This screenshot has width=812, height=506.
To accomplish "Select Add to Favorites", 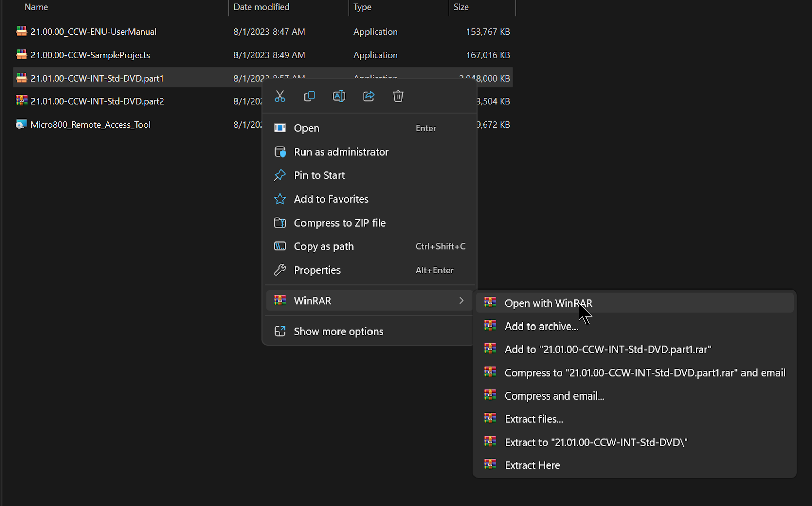I will 369,199.
